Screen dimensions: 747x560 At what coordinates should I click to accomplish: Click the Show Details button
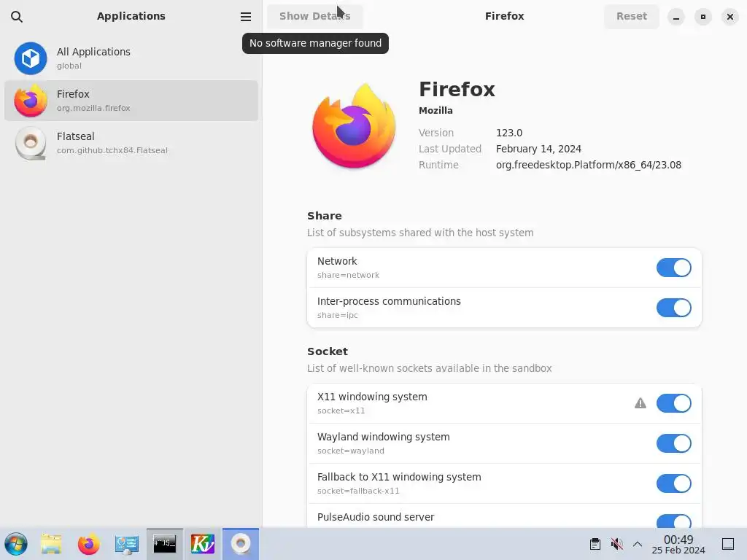click(x=315, y=16)
